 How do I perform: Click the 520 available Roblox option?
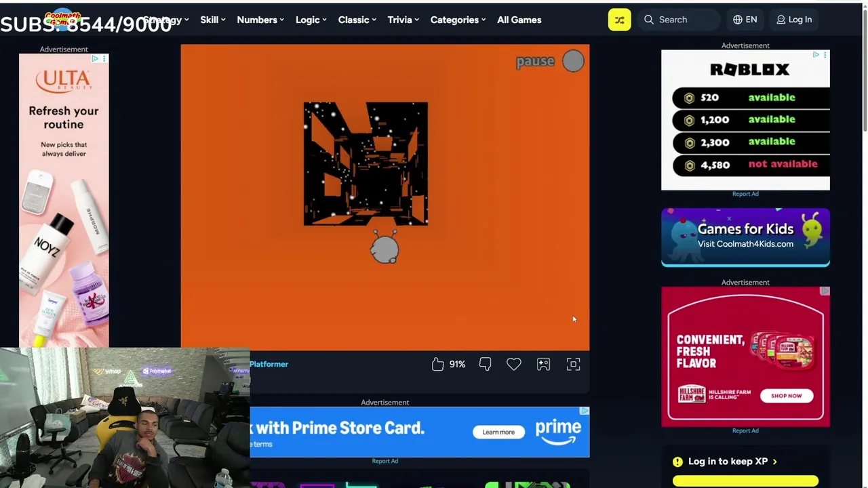pyautogui.click(x=751, y=98)
